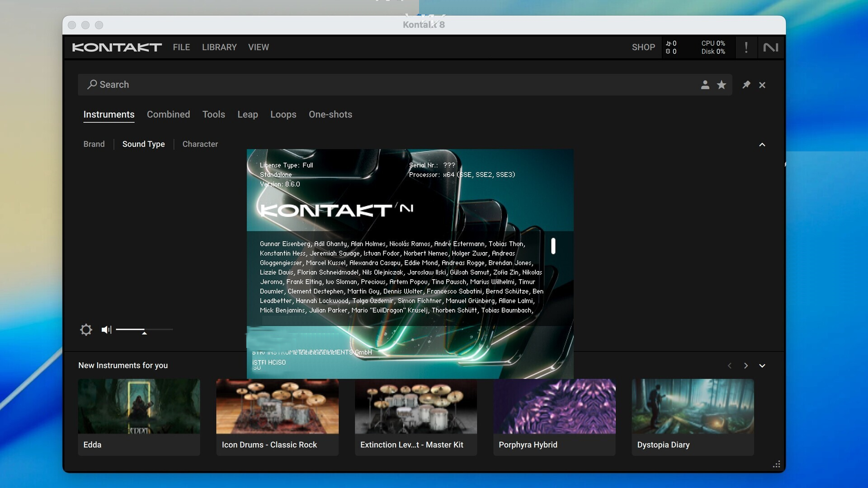This screenshot has width=868, height=488.
Task: Toggle favorites star filter
Action: [722, 84]
